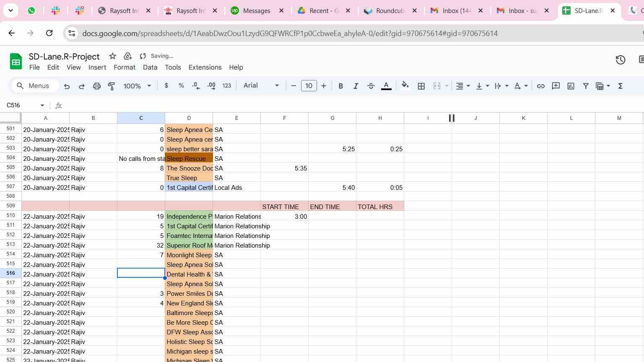Viewport: 644px width, 362px height.
Task: Format as percent with % icon
Action: click(181, 85)
